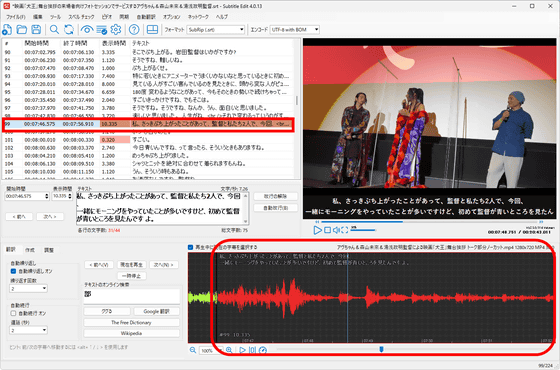The height and width of the screenshot is (370, 560).
Task: Click the New subtitle file icon
Action: coord(7,30)
